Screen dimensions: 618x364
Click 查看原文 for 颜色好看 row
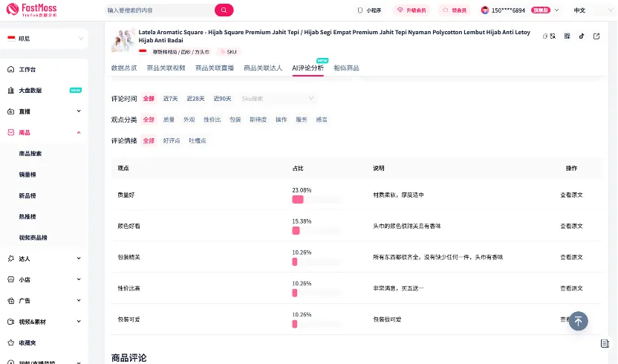tap(571, 226)
